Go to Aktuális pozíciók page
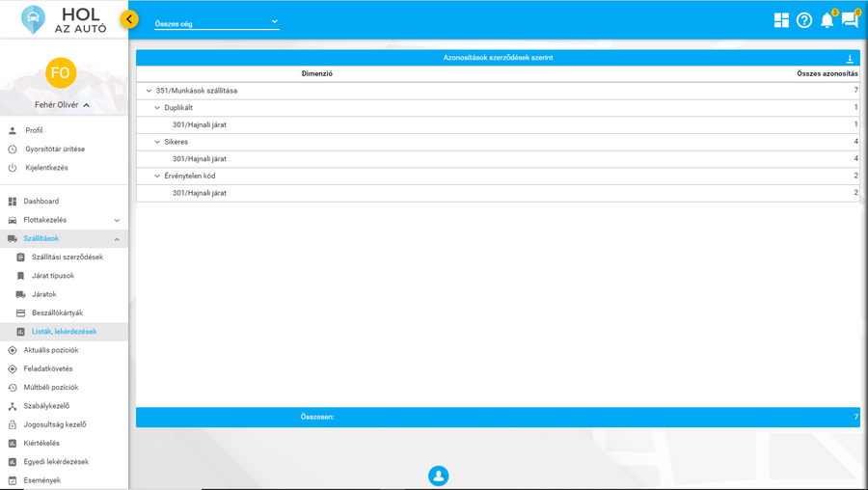The width and height of the screenshot is (868, 490). (x=50, y=350)
